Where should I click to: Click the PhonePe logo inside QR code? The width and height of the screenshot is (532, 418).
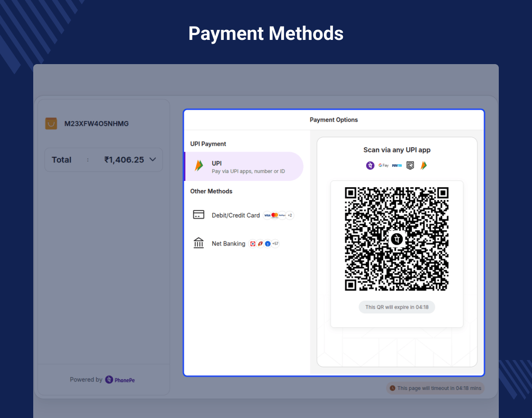[x=397, y=239]
